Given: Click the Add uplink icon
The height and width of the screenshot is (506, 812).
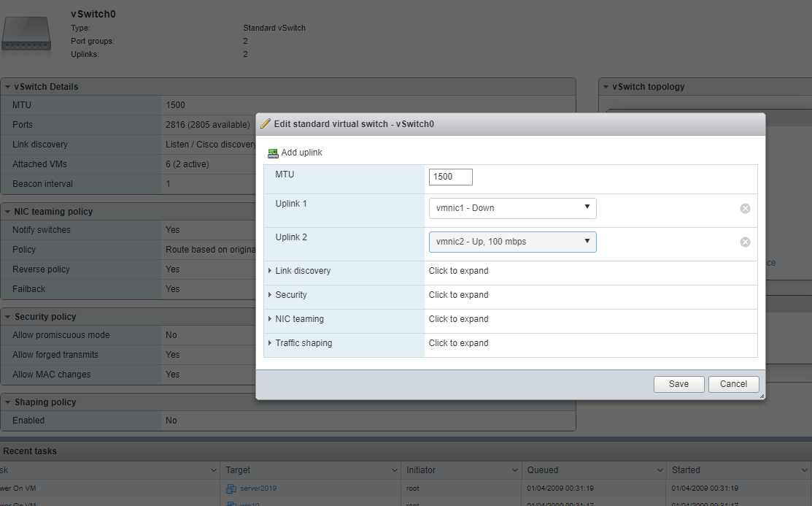Looking at the screenshot, I should (274, 153).
